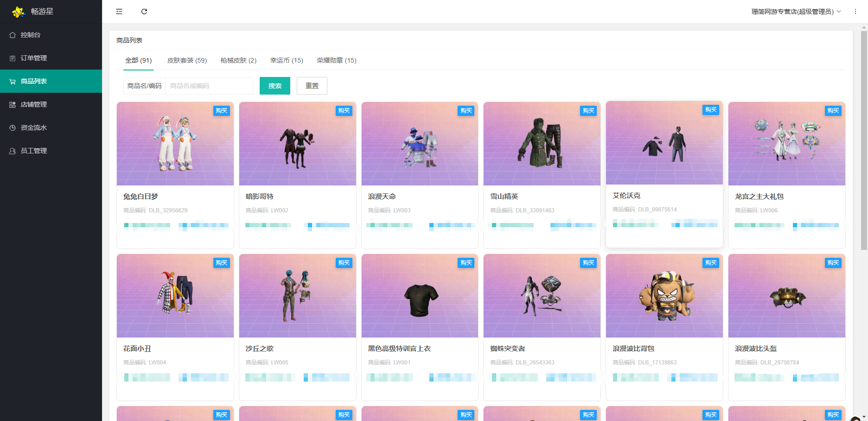Click 购买 on the 兔兔白日梦 card
Image resolution: width=868 pixels, height=421 pixels.
click(x=222, y=111)
